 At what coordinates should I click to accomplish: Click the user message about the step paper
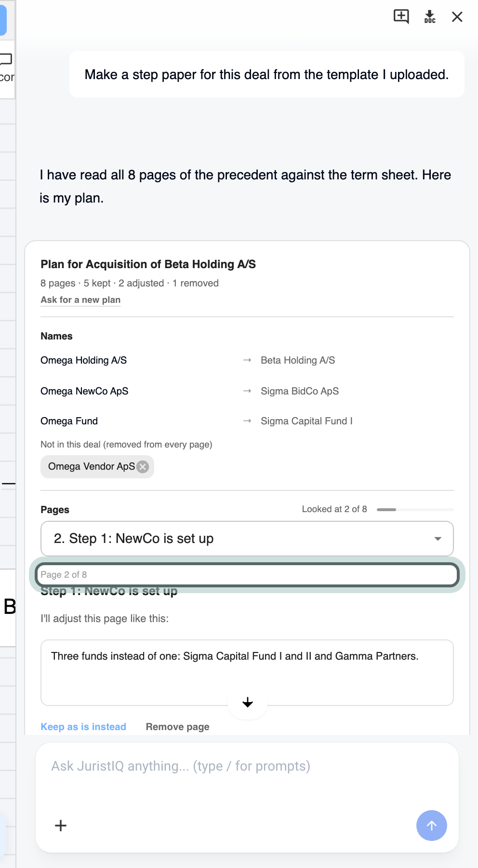(x=267, y=74)
